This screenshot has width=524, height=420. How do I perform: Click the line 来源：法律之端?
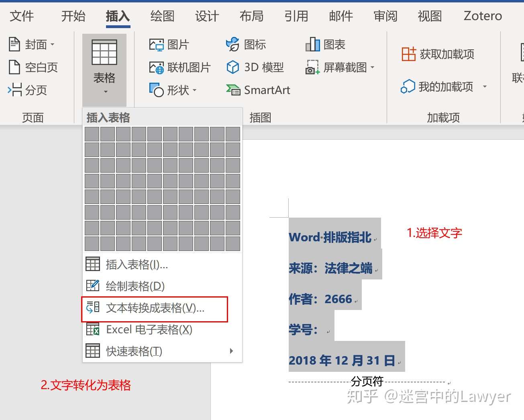[x=330, y=268]
